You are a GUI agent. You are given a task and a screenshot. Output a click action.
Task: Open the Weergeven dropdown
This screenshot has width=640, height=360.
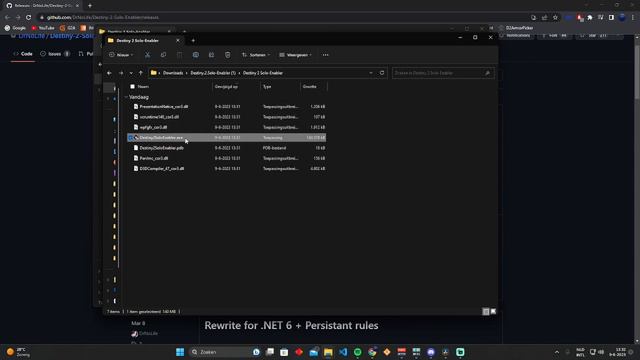(296, 55)
